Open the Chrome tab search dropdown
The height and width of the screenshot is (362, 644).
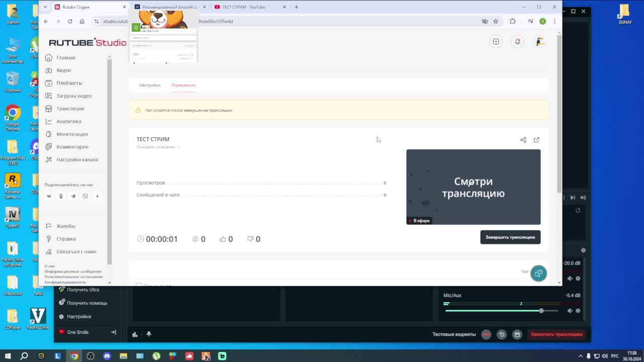point(45,7)
